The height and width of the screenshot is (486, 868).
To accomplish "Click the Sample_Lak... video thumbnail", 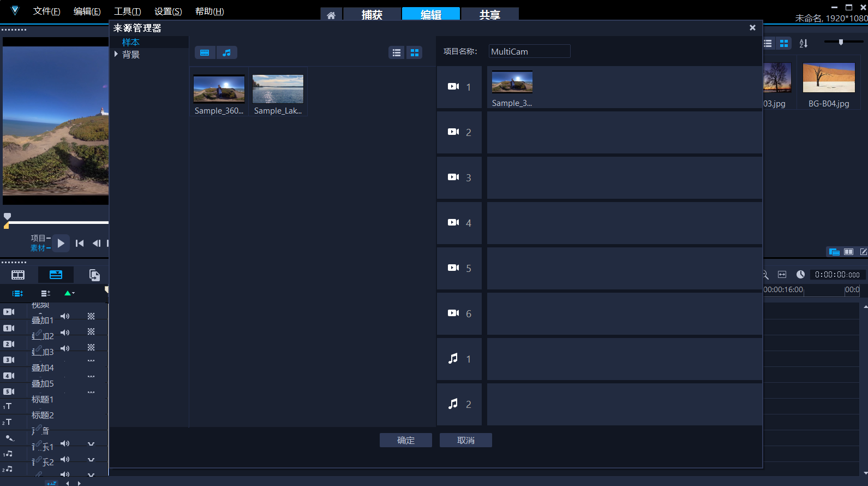I will tap(278, 90).
